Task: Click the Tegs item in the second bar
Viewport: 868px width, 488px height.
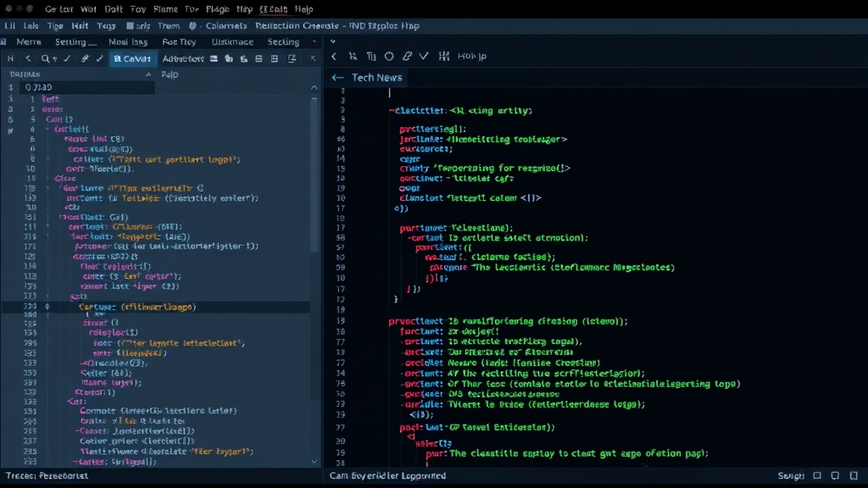Action: (106, 25)
